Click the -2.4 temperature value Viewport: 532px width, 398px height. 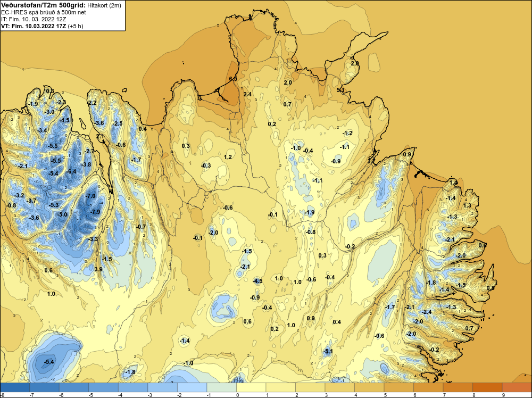[426, 312]
